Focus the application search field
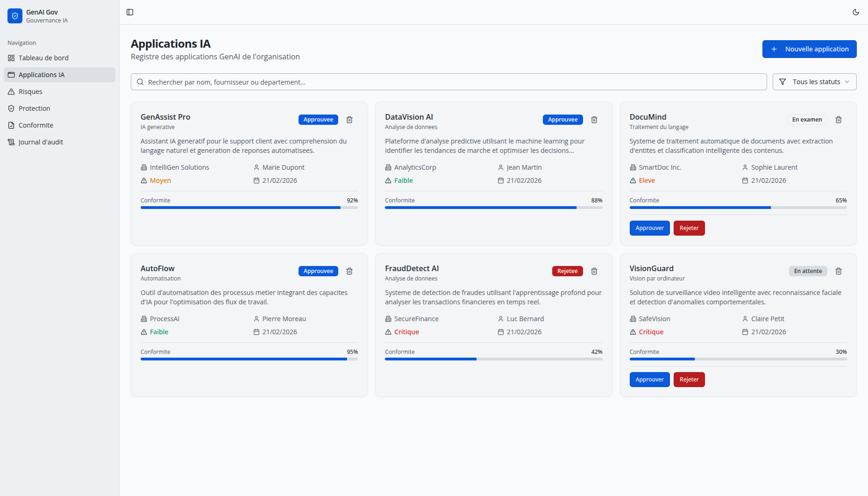 pos(448,82)
